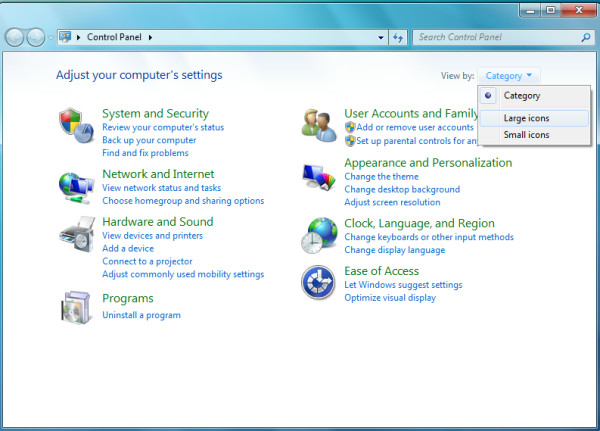Expand the address bar history dropdown arrow

(381, 38)
